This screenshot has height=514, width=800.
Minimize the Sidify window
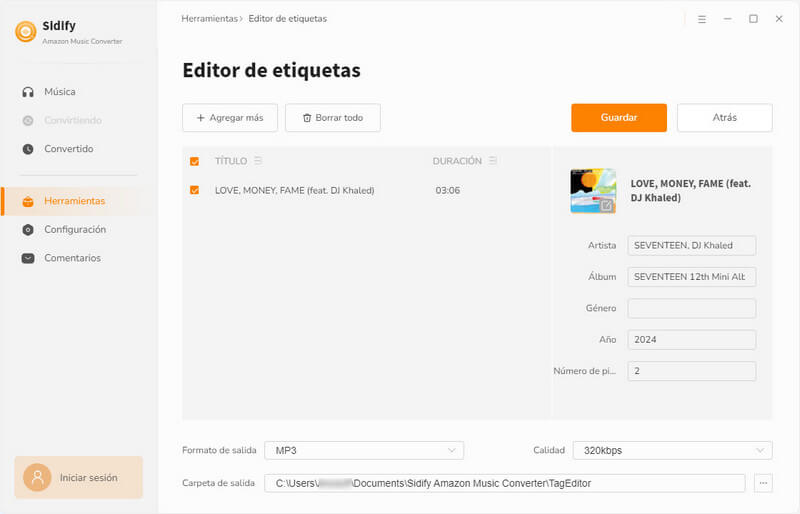[x=728, y=19]
